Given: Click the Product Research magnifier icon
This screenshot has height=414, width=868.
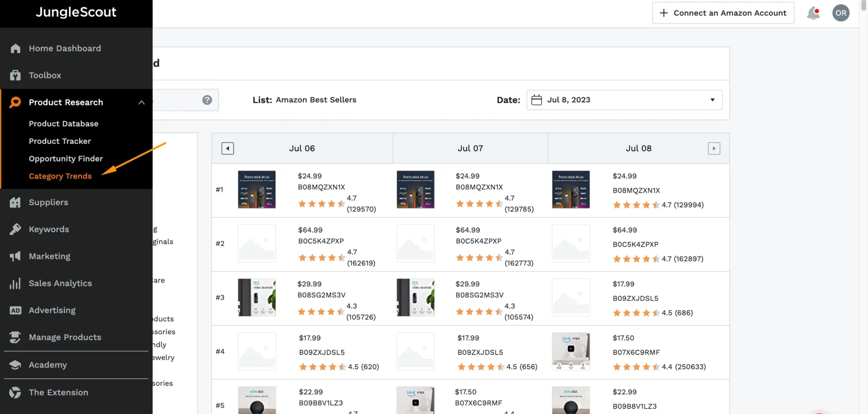Looking at the screenshot, I should click(x=15, y=102).
